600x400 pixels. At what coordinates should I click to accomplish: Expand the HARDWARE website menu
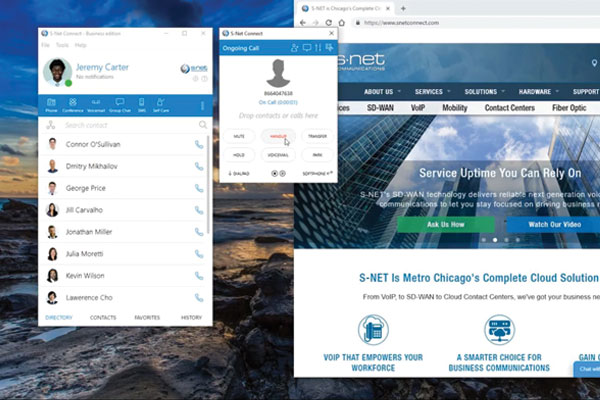[538, 91]
